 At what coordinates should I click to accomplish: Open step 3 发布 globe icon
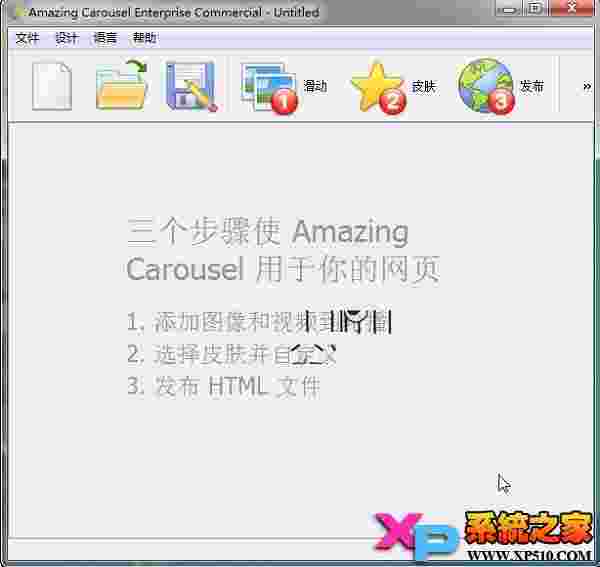tap(486, 86)
